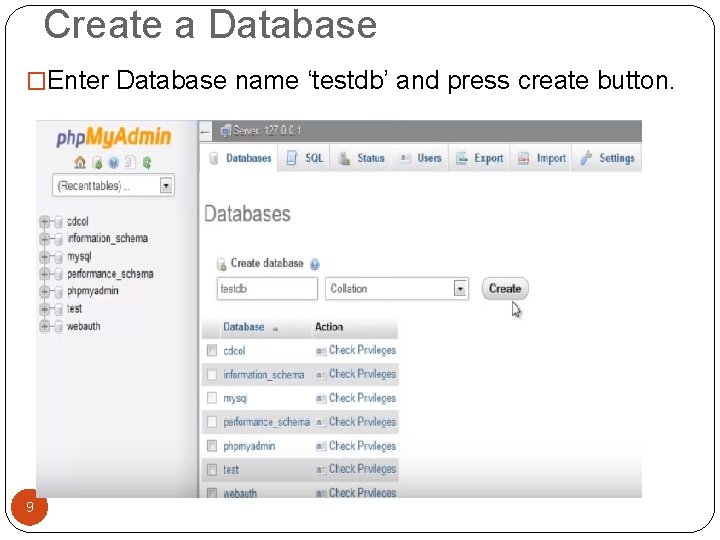Open the Export tab
Image resolution: width=720 pixels, height=540 pixels.
(479, 158)
